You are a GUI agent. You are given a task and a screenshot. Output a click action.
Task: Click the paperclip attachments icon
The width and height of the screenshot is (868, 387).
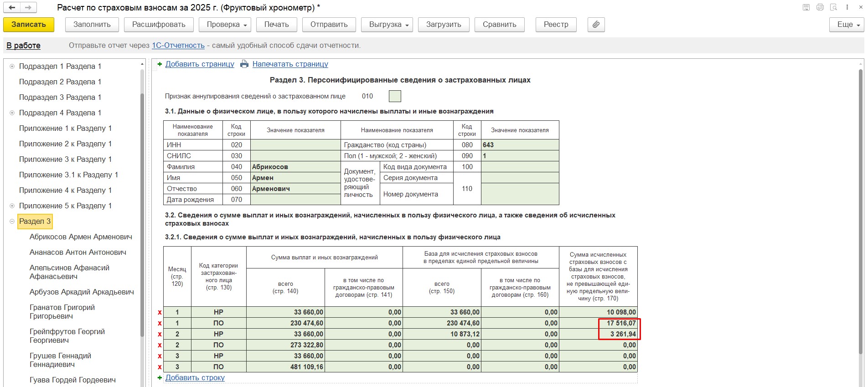[596, 25]
